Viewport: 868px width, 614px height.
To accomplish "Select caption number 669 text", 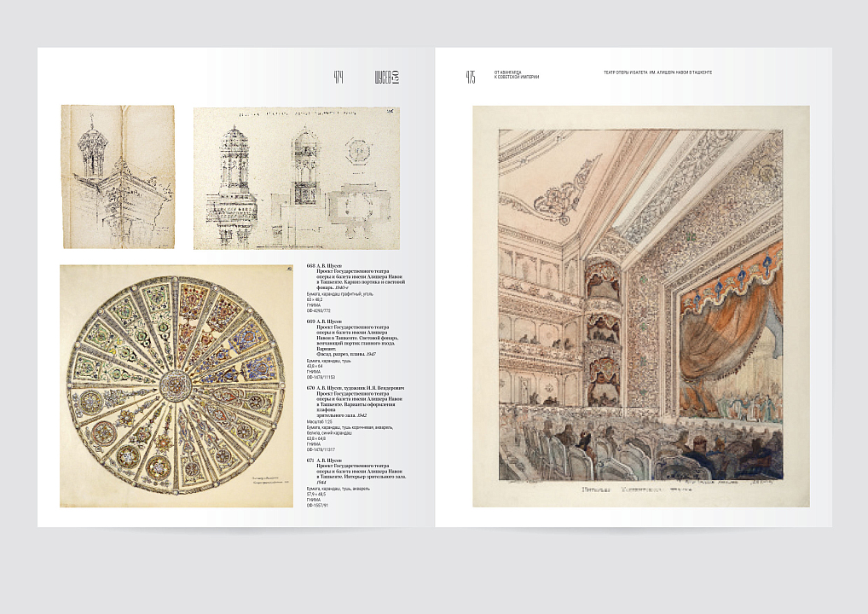I will (x=354, y=345).
